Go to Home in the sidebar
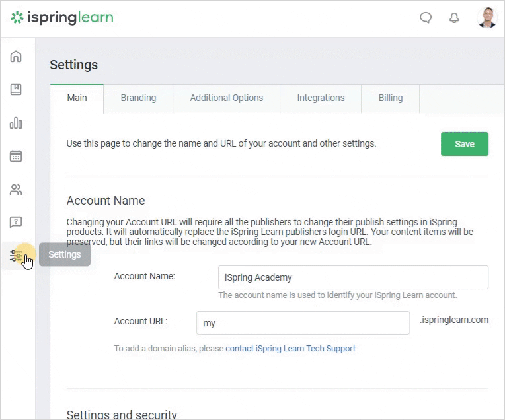 click(16, 56)
